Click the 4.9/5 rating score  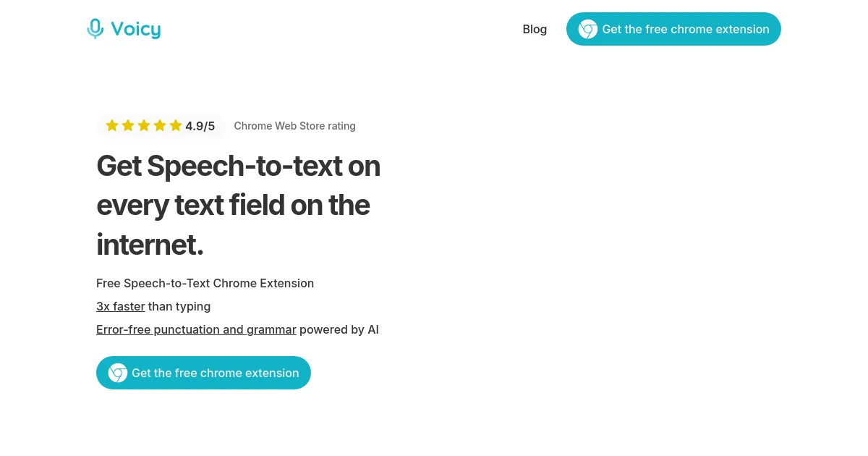click(x=200, y=126)
